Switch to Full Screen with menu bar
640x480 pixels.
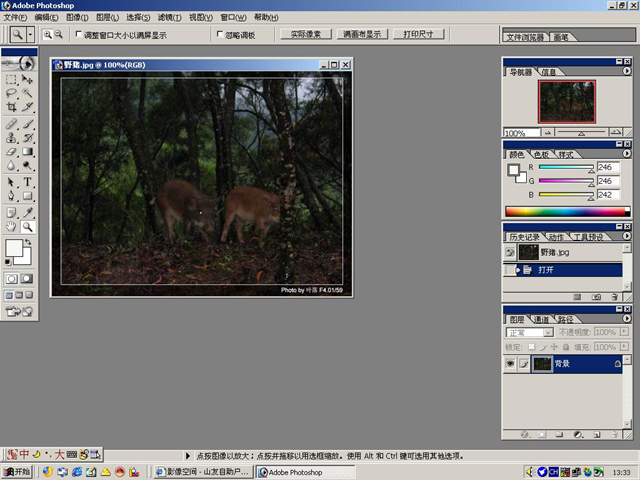coord(19,295)
